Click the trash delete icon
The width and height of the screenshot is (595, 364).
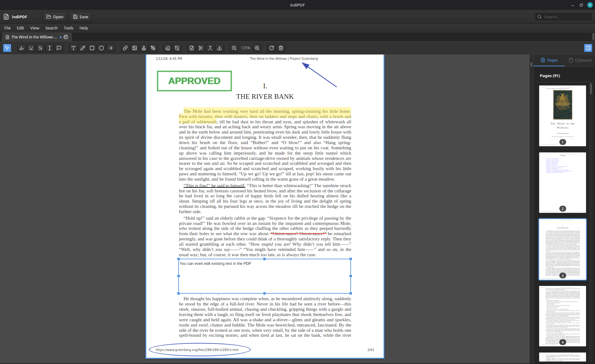pyautogui.click(x=281, y=48)
